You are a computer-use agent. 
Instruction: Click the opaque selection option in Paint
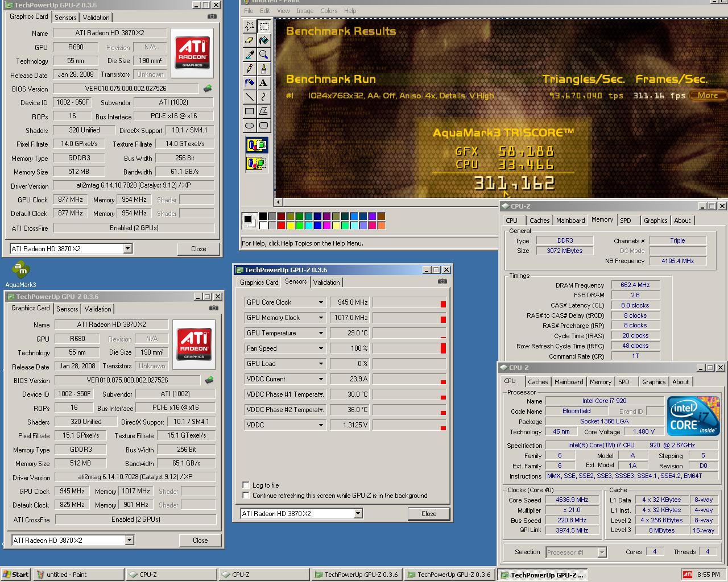257,145
